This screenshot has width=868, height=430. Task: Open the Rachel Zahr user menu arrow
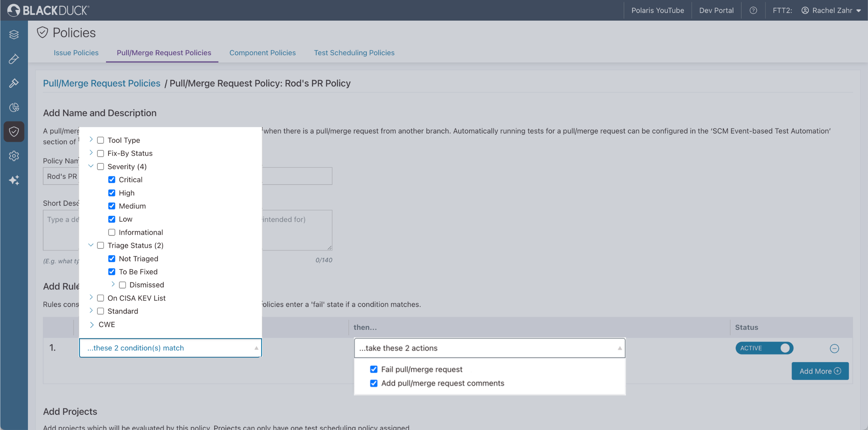pos(859,11)
